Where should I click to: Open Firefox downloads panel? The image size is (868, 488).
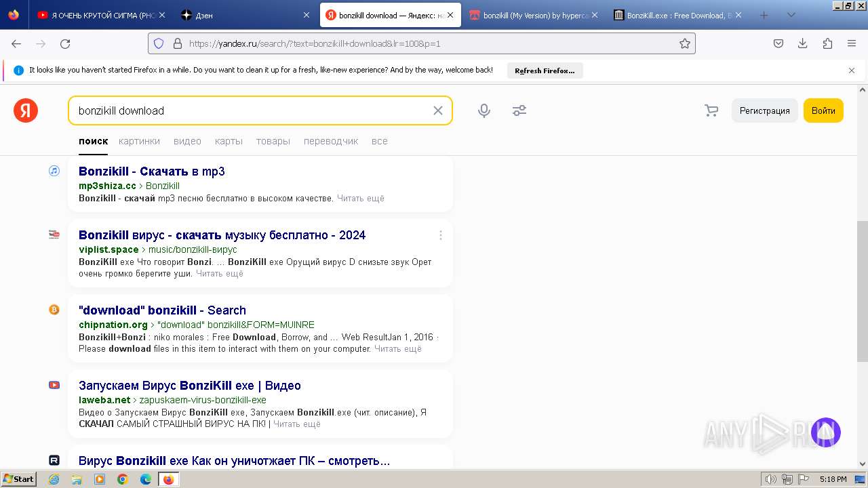803,43
